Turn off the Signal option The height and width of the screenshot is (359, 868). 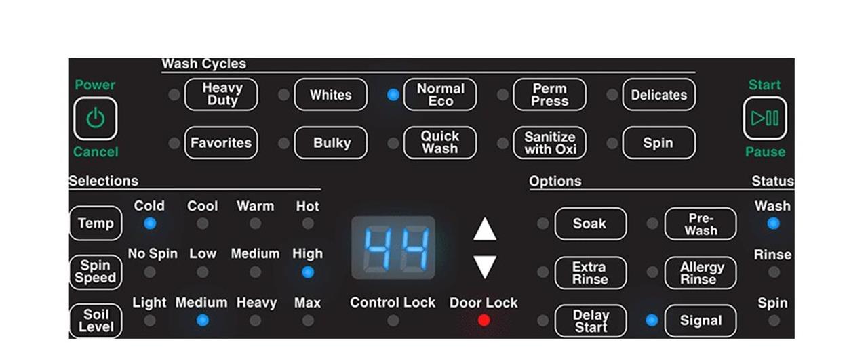pos(701,321)
